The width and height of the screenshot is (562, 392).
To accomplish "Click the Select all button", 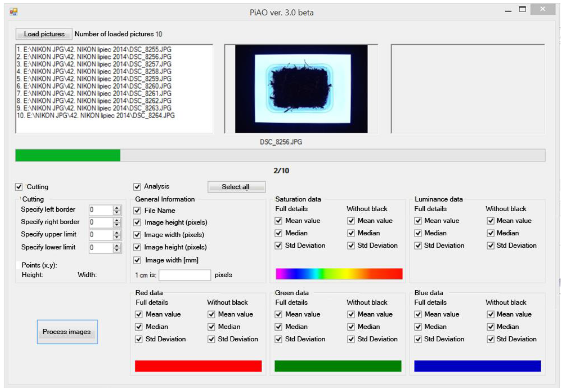I will click(x=236, y=187).
